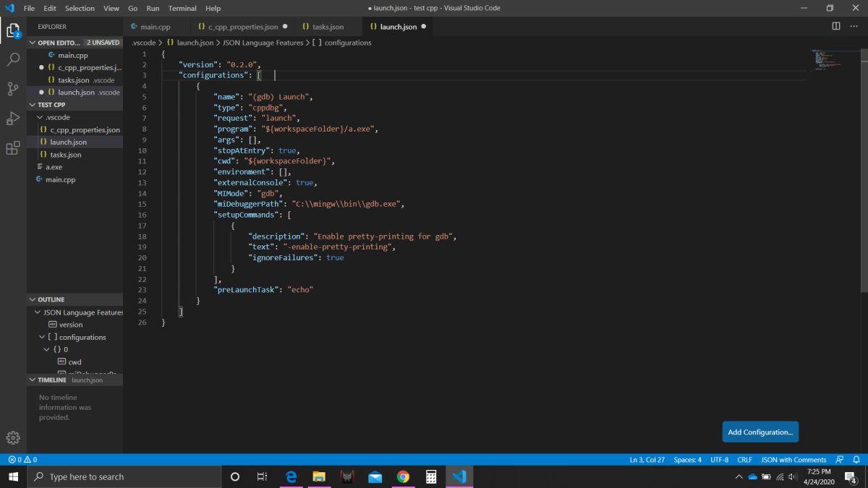Click the Ln 3, Col 27 status item
The height and width of the screenshot is (488, 868).
point(647,460)
